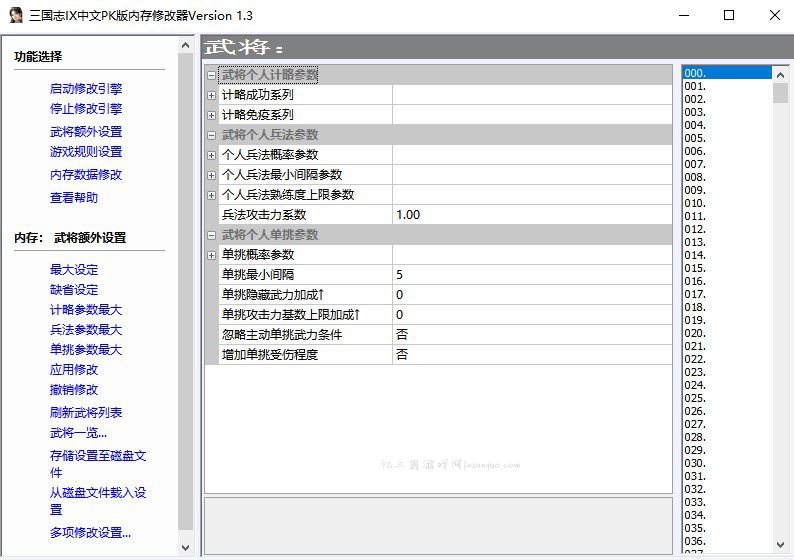This screenshot has width=794, height=560.
Task: Click 计略参数最大 link
Action: pos(86,309)
